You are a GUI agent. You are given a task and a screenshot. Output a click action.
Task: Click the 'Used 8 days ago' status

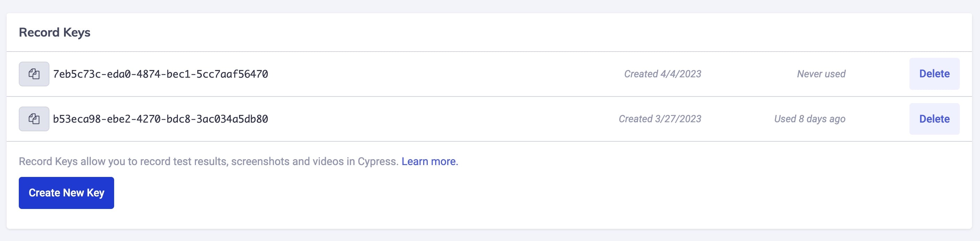click(809, 119)
